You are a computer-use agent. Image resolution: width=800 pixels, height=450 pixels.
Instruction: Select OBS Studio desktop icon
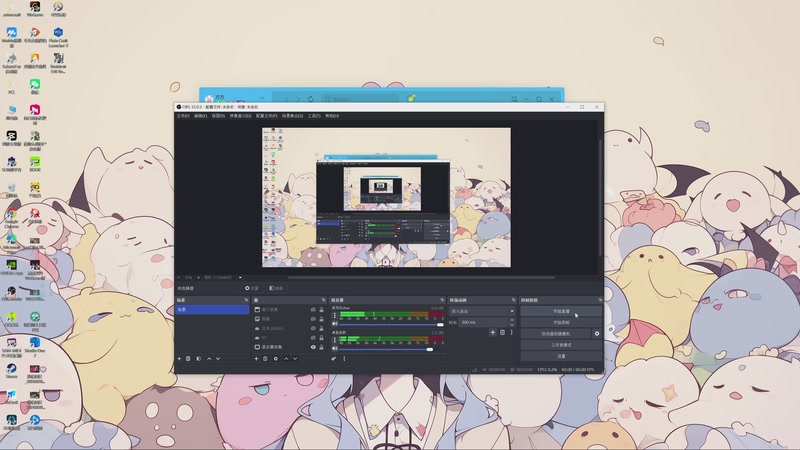click(x=11, y=293)
